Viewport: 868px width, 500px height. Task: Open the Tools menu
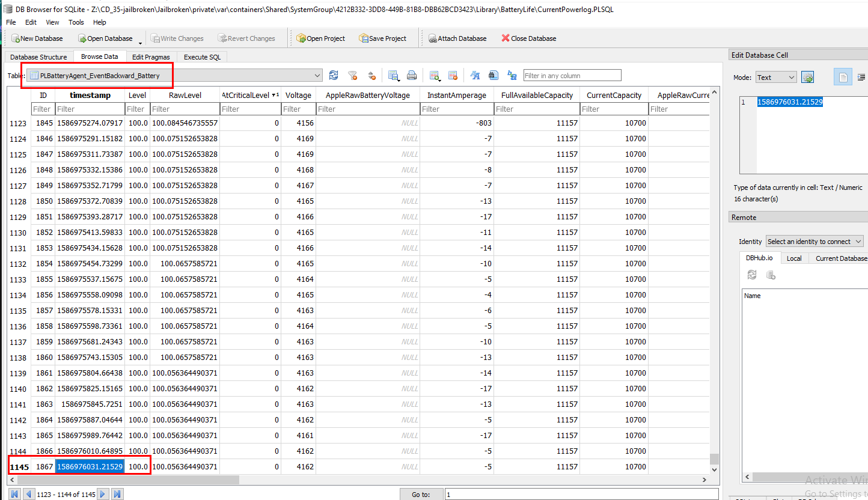tap(76, 22)
